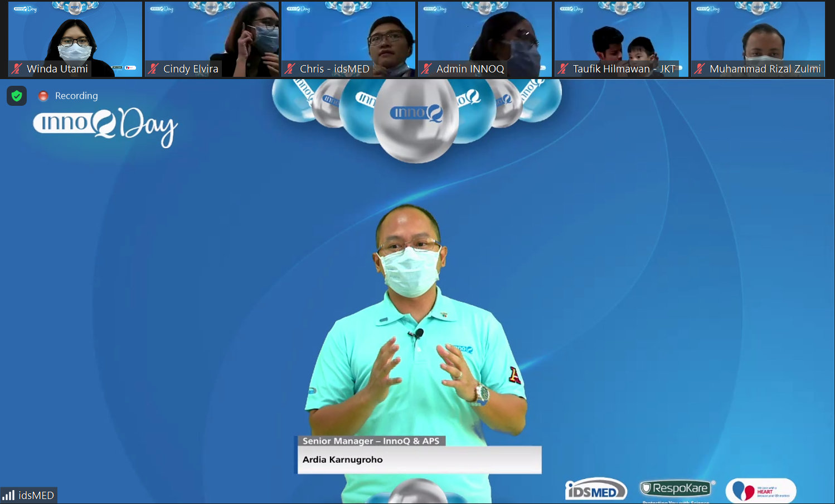
Task: Select Cindy Elvira's video thumbnail
Action: coord(212,33)
